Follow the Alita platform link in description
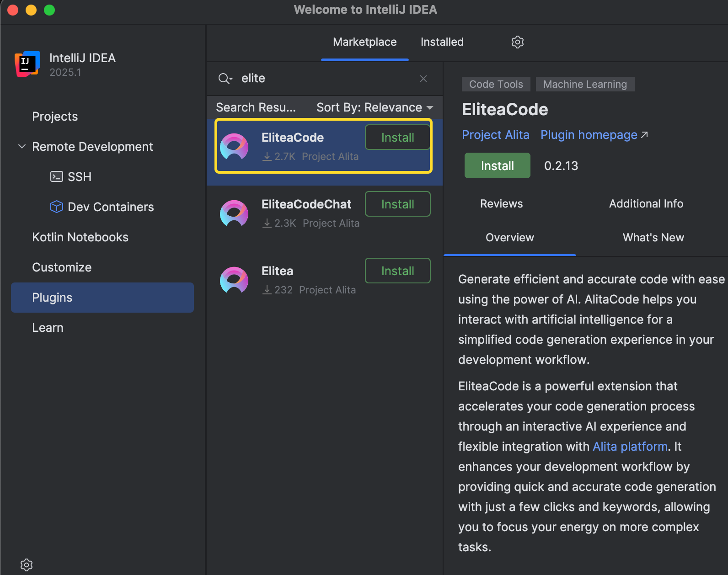This screenshot has height=575, width=728. coord(630,447)
